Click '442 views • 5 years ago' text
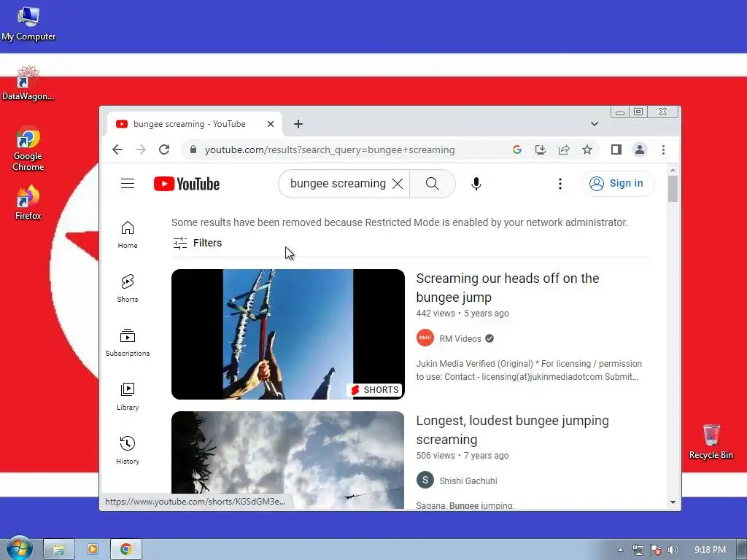This screenshot has width=747, height=560. point(462,314)
